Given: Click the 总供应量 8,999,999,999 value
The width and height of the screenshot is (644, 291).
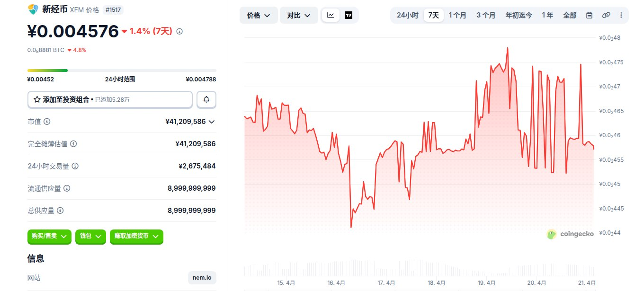Looking at the screenshot, I should pos(192,211).
